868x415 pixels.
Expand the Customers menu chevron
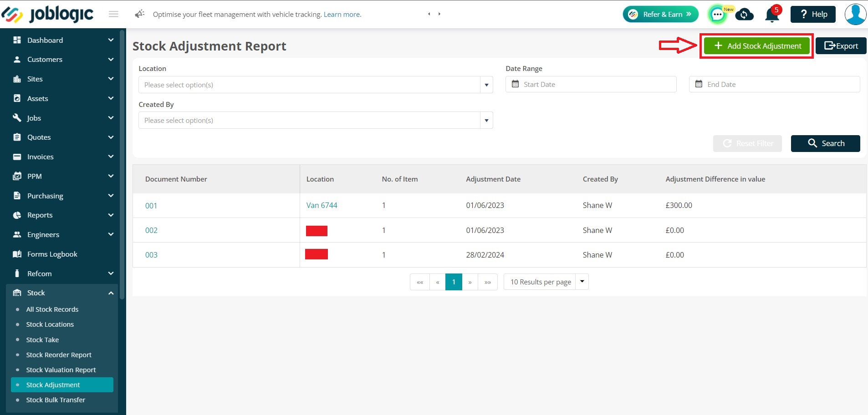click(x=111, y=60)
